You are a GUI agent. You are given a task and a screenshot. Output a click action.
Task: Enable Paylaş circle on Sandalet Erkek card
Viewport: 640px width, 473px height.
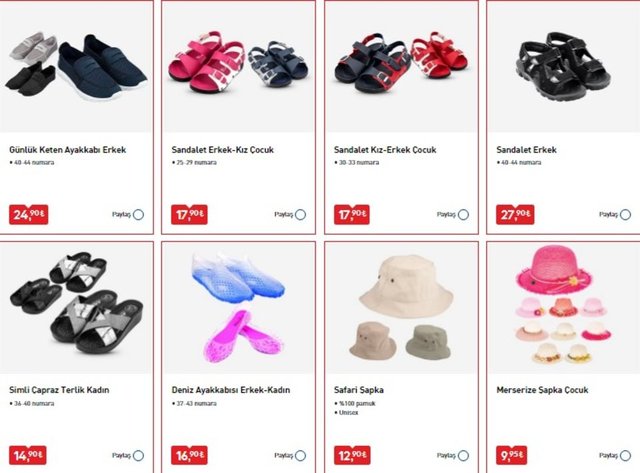(x=625, y=215)
